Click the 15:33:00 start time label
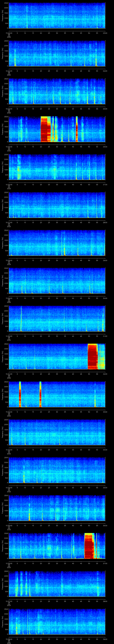114x644 pixels. point(9,450)
